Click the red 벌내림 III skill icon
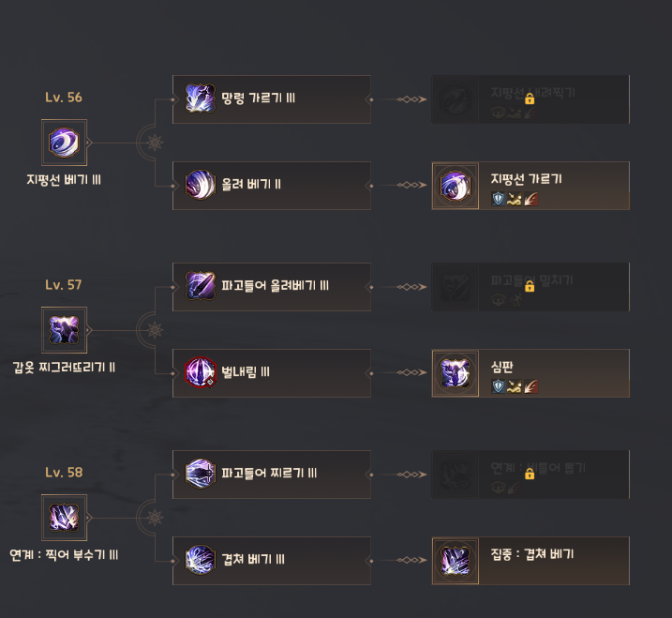The height and width of the screenshot is (618, 672). pyautogui.click(x=201, y=372)
